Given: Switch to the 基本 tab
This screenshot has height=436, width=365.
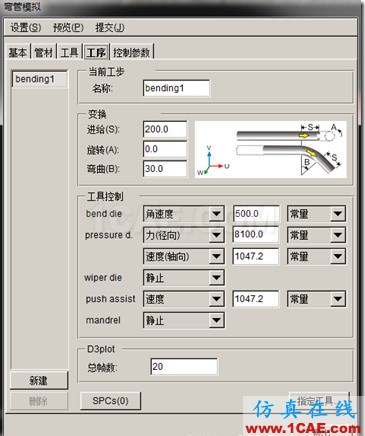Looking at the screenshot, I should [18, 52].
